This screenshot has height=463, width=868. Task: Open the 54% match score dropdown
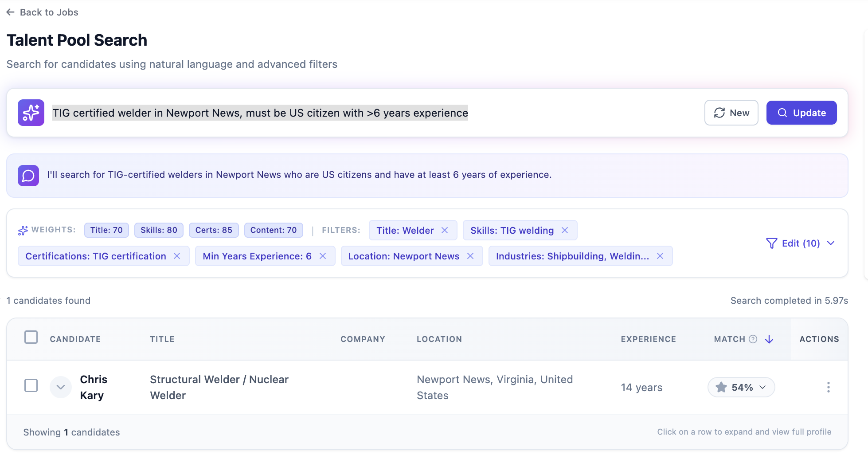pyautogui.click(x=741, y=387)
